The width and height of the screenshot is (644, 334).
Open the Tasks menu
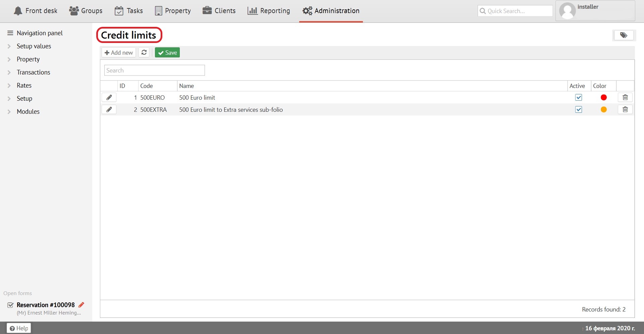(129, 11)
